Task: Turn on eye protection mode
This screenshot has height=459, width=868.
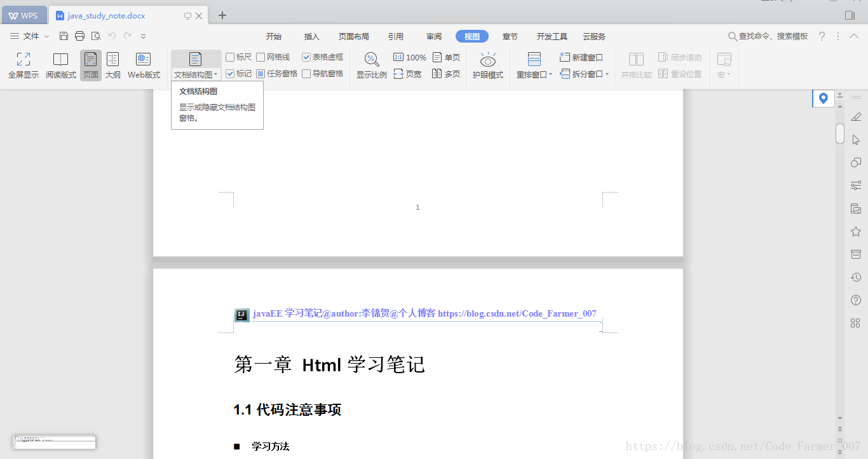Action: tap(488, 66)
